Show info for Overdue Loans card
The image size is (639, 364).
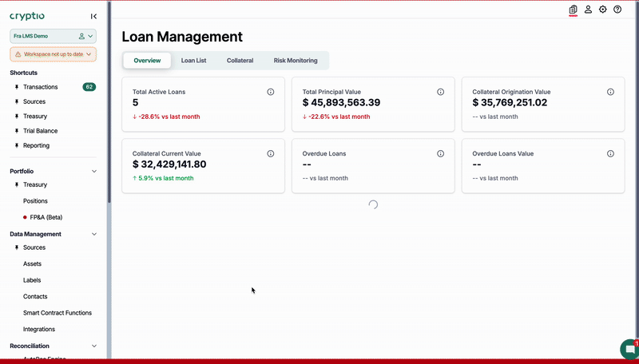pyautogui.click(x=441, y=153)
